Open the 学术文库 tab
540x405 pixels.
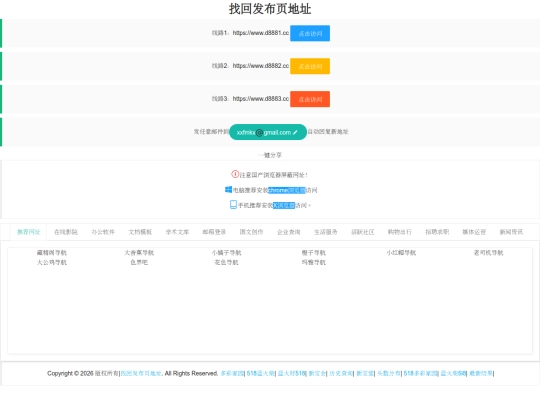(177, 232)
